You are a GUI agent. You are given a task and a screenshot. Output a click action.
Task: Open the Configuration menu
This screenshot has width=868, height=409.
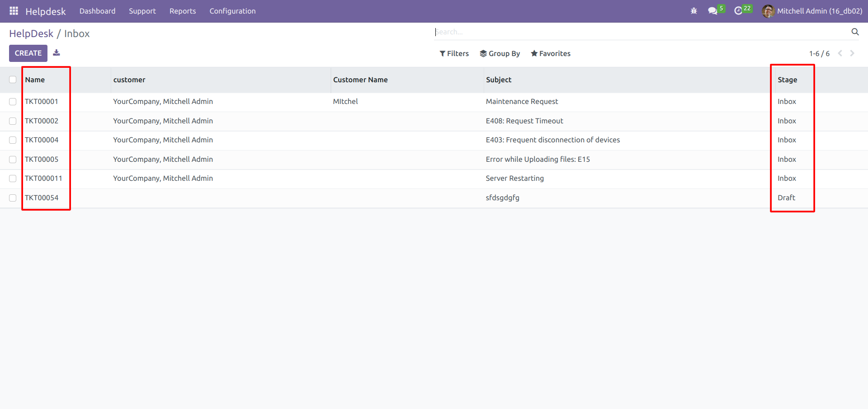232,11
